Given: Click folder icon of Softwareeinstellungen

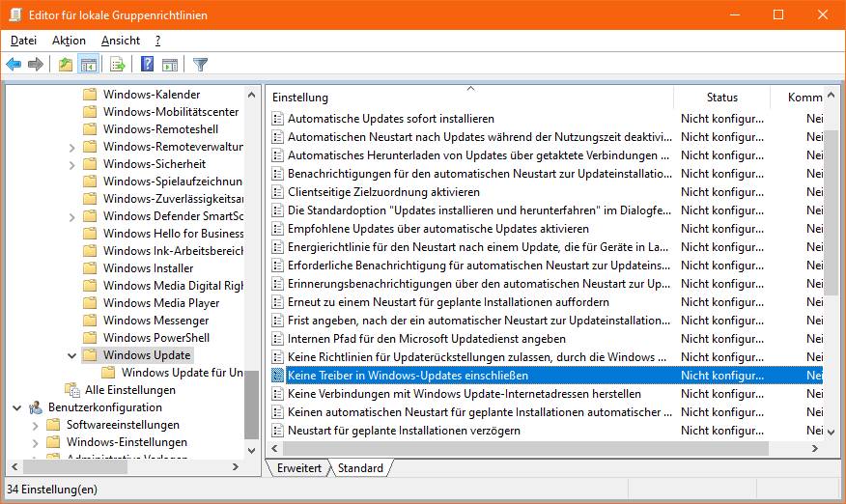Looking at the screenshot, I should pyautogui.click(x=53, y=425).
